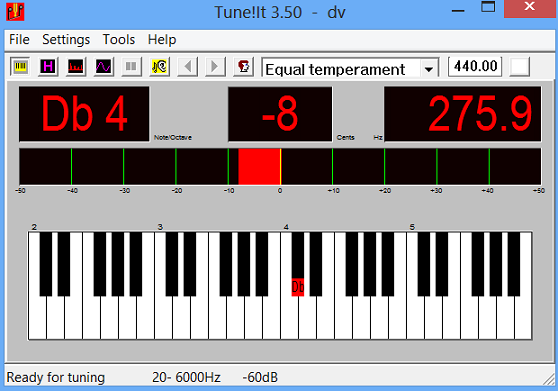Toggle the blank square button beside 440.00

(519, 67)
